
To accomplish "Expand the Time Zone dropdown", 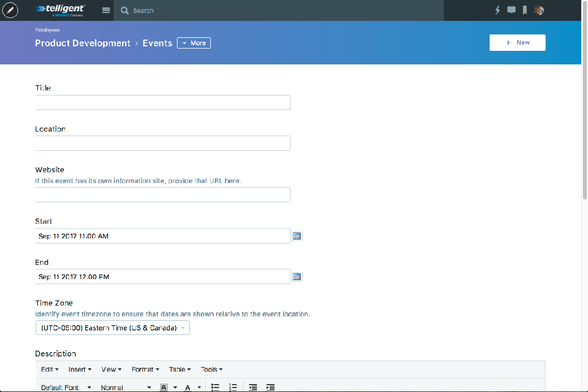I will pyautogui.click(x=113, y=328).
